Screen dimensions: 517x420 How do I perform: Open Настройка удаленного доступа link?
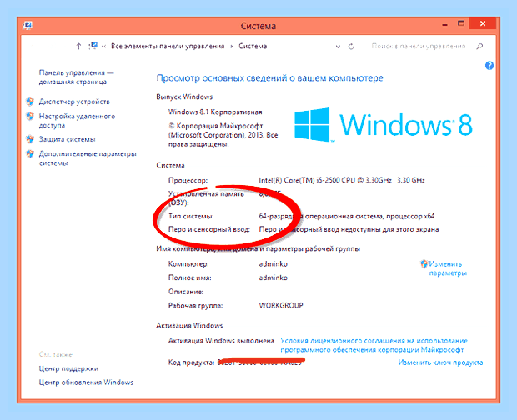(x=77, y=121)
